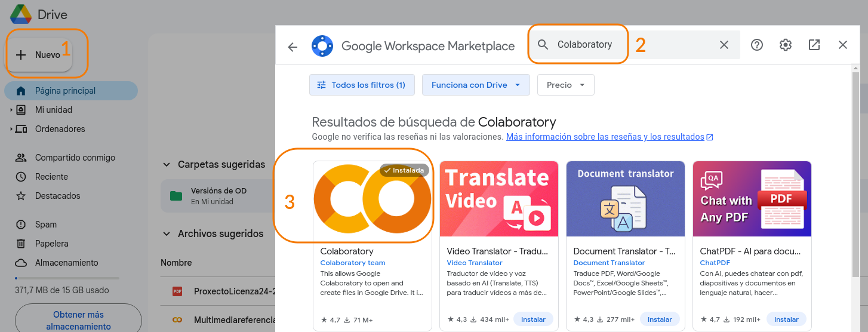Click the Video Translator developer link
Image resolution: width=868 pixels, height=332 pixels.
[x=475, y=263]
